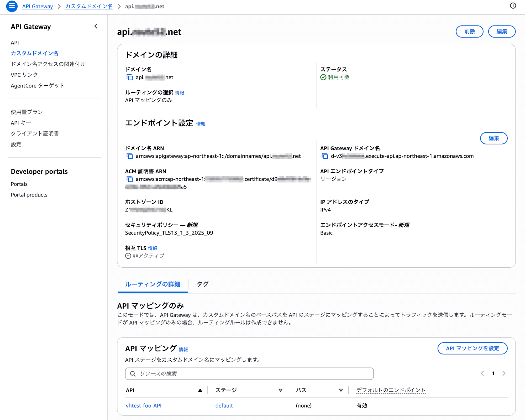Open VPC リンク in sidebar
This screenshot has width=525, height=420.
click(x=24, y=75)
